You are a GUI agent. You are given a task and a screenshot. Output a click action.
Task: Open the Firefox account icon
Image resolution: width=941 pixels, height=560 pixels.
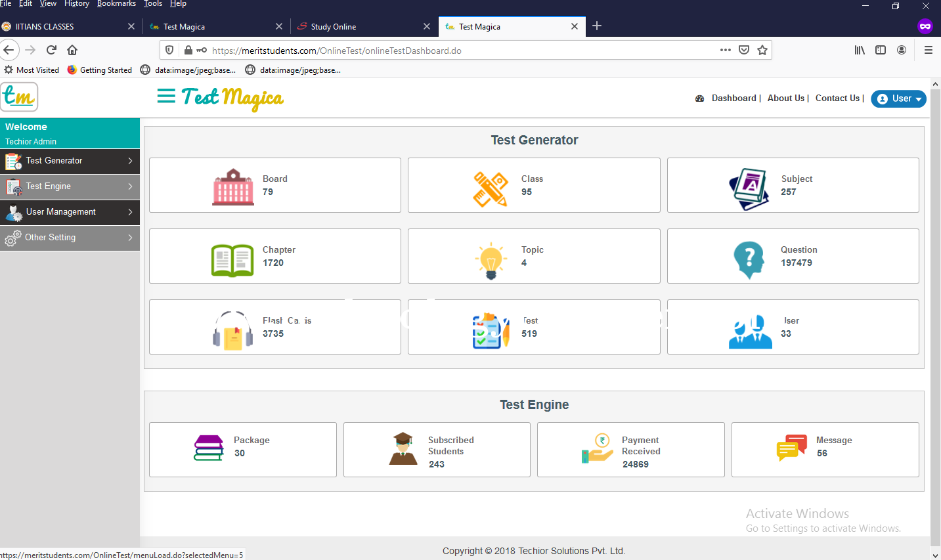(x=902, y=50)
